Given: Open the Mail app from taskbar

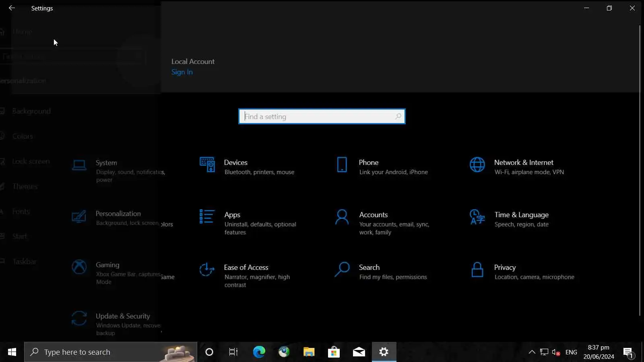Looking at the screenshot, I should [x=359, y=352].
